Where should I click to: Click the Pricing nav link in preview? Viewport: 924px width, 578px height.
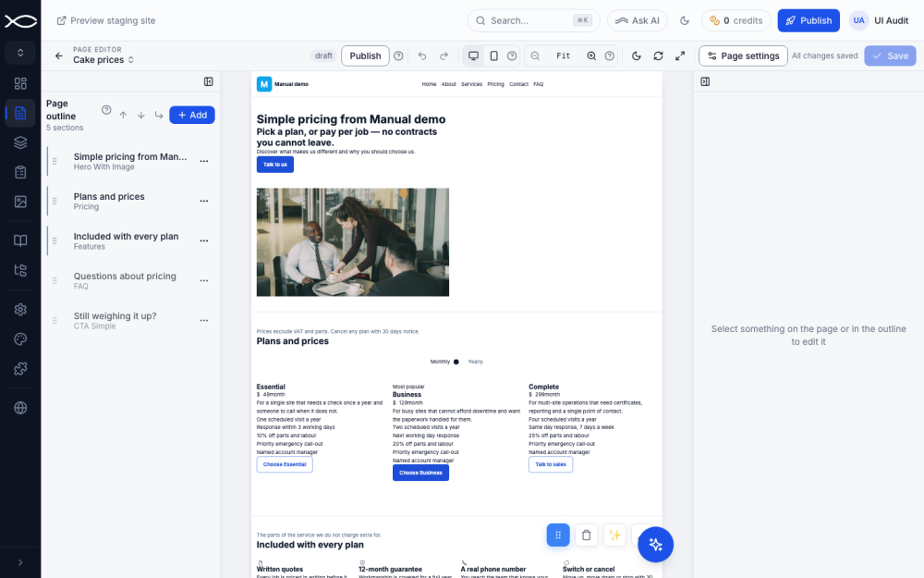495,84
